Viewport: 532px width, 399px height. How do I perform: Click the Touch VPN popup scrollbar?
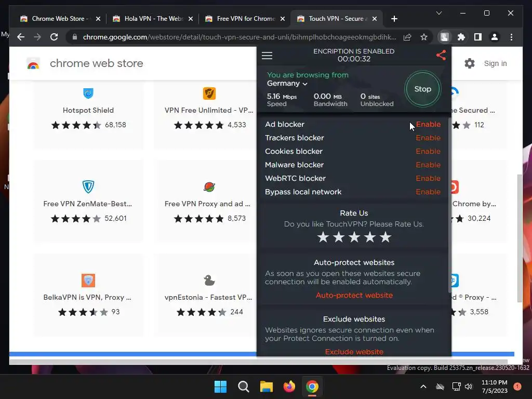(450, 205)
